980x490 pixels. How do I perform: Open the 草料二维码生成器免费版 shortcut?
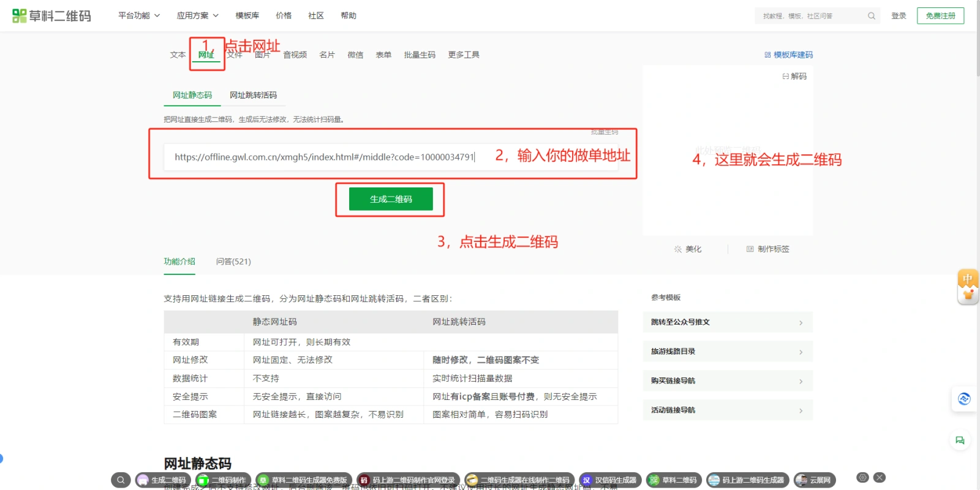pyautogui.click(x=304, y=480)
